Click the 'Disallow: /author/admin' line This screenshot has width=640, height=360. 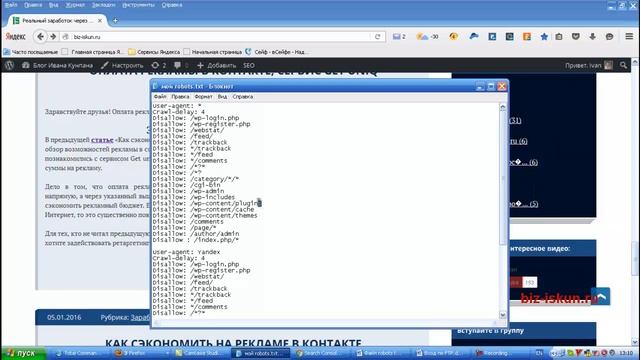click(x=196, y=233)
